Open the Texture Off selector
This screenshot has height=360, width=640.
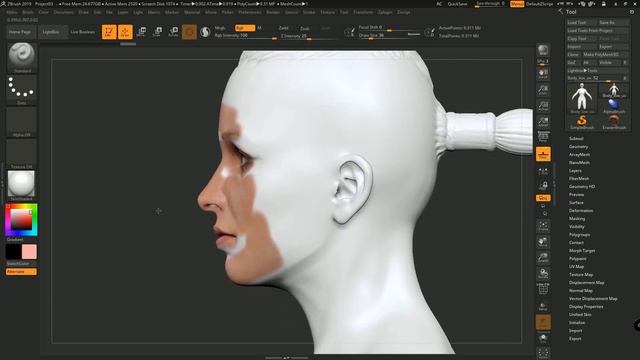[22, 153]
